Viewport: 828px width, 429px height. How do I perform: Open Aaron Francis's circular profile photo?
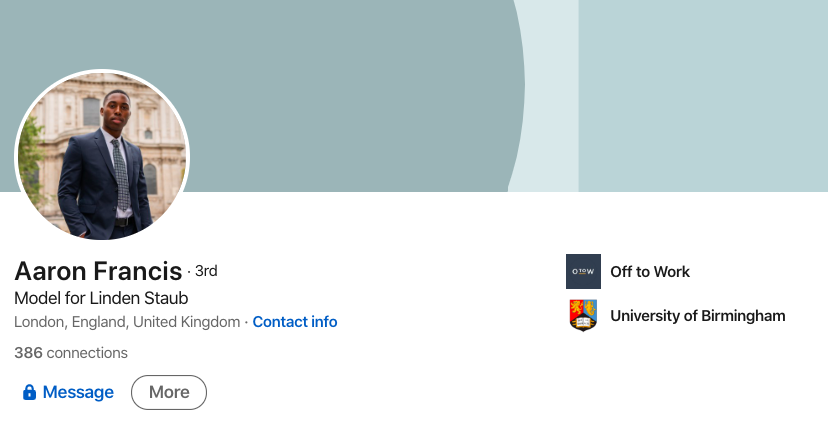click(x=101, y=156)
